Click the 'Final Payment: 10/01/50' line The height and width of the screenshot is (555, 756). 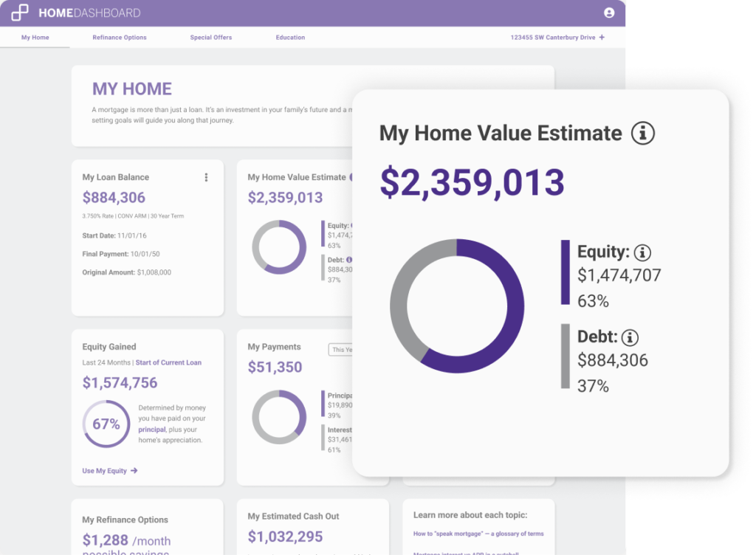click(121, 254)
